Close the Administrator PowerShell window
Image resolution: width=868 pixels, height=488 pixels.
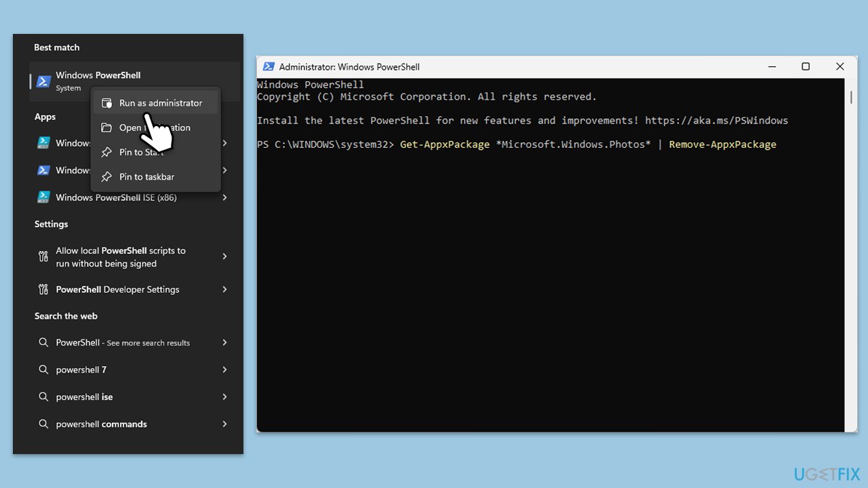pyautogui.click(x=840, y=66)
